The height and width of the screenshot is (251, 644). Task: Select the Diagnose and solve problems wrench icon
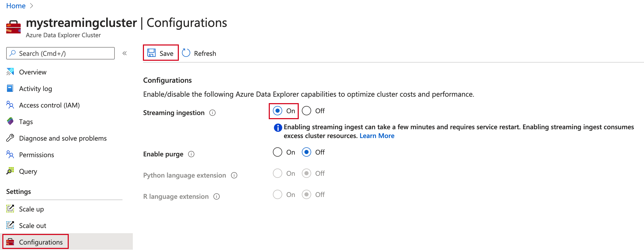(10, 138)
